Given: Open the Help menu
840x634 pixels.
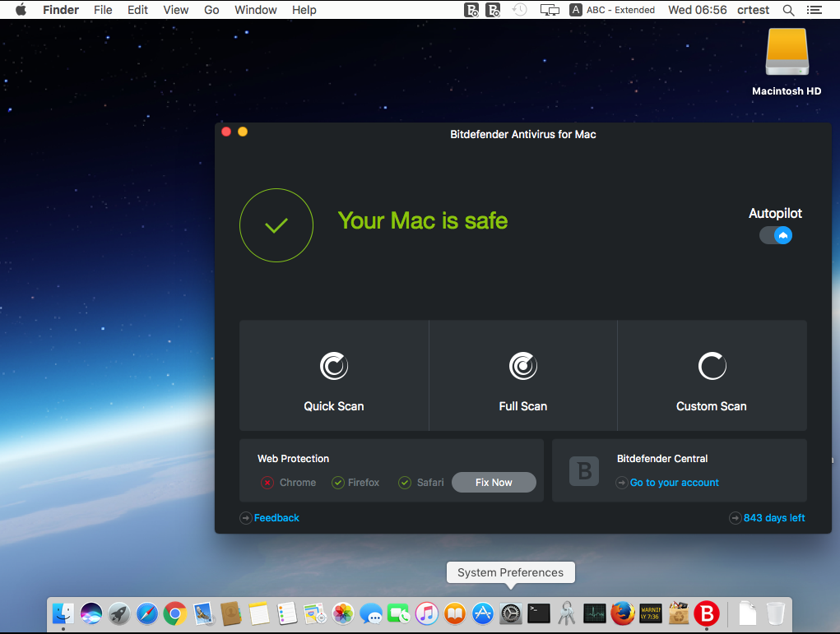Looking at the screenshot, I should pyautogui.click(x=304, y=10).
